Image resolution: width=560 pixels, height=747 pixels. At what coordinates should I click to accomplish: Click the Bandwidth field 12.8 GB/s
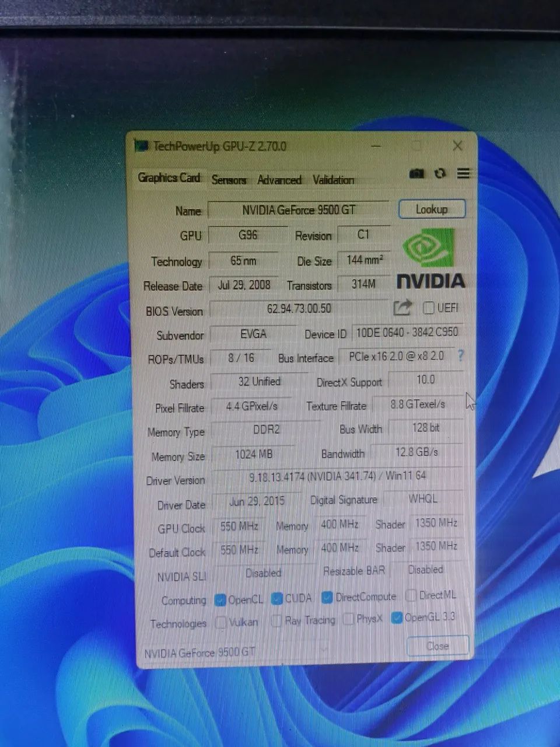point(416,452)
